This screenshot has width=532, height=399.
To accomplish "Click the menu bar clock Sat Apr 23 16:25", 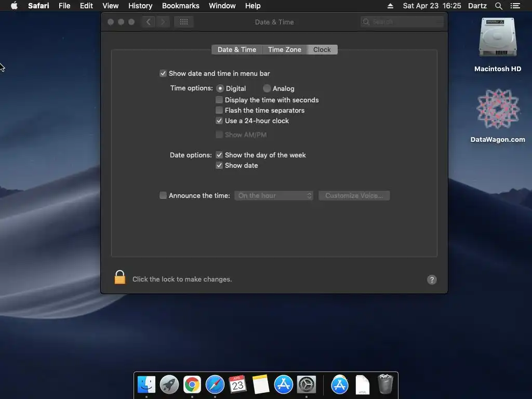I will [432, 6].
